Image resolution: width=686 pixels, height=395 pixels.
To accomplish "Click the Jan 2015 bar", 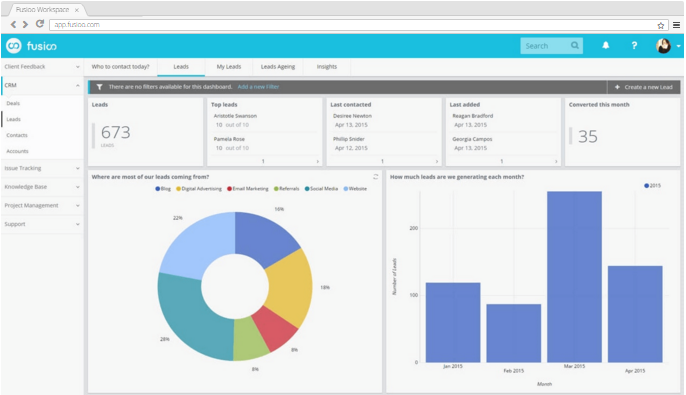I will point(453,322).
